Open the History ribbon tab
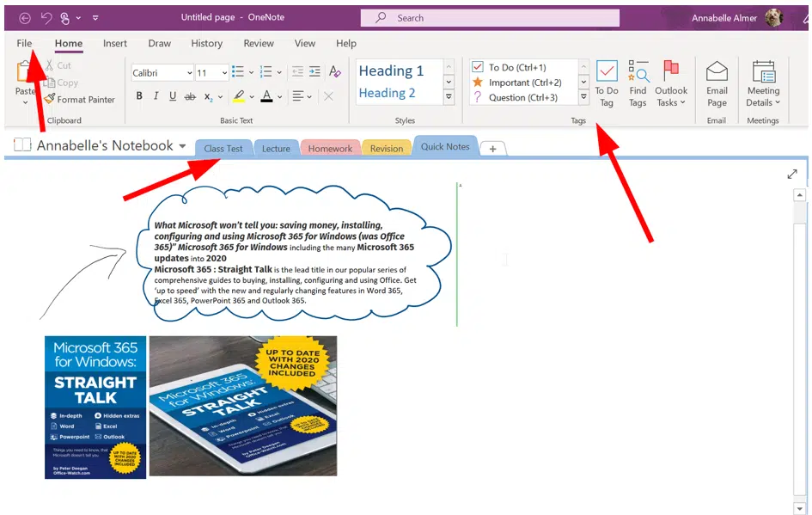This screenshot has width=812, height=515. click(x=206, y=44)
